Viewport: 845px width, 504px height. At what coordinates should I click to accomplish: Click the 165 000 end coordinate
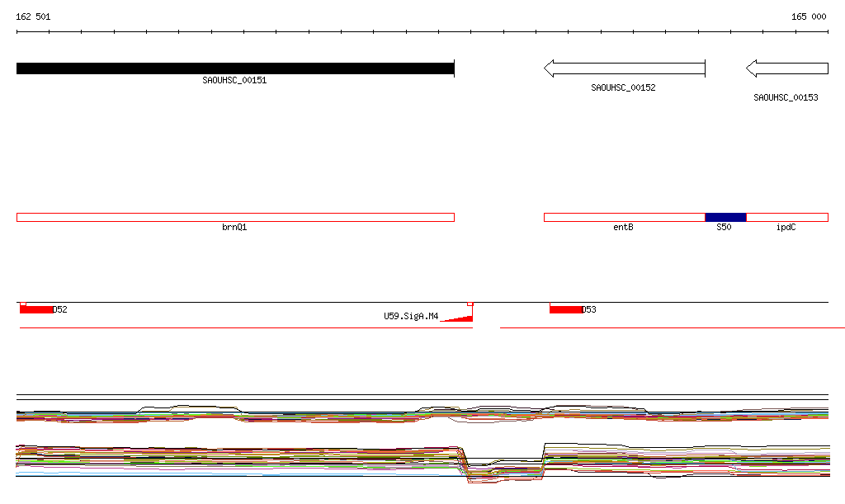coord(809,16)
